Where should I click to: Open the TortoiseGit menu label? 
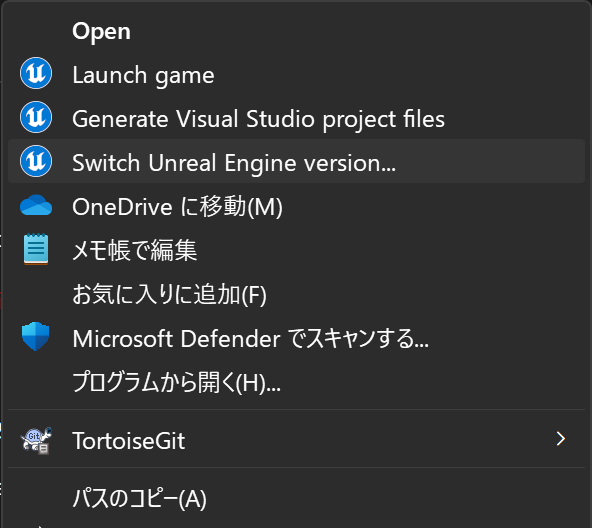[x=129, y=441]
